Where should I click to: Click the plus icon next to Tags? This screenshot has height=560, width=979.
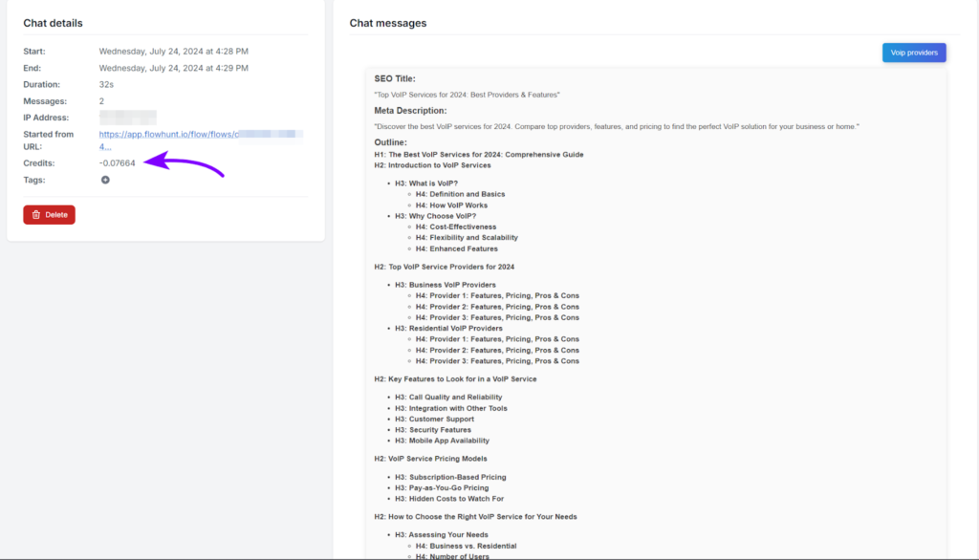pyautogui.click(x=105, y=180)
